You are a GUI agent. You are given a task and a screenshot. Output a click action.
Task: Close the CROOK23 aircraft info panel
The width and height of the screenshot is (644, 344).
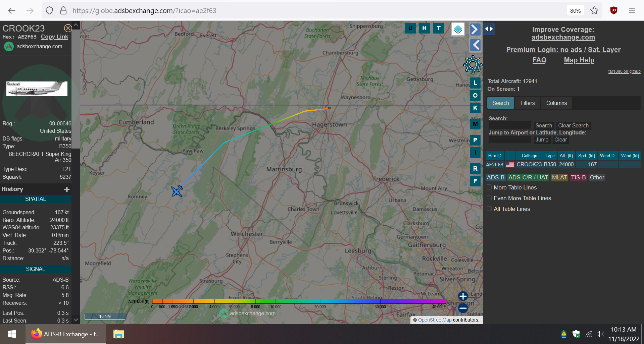click(x=68, y=28)
